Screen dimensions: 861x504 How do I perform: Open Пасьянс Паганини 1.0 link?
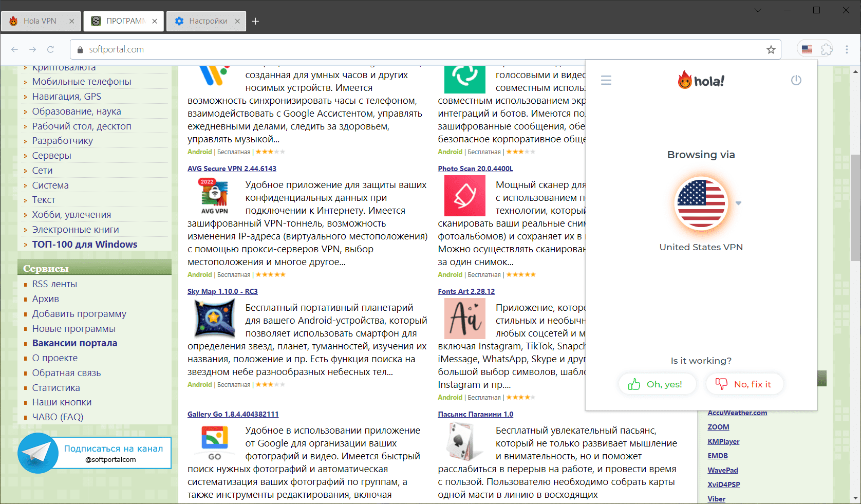(475, 414)
